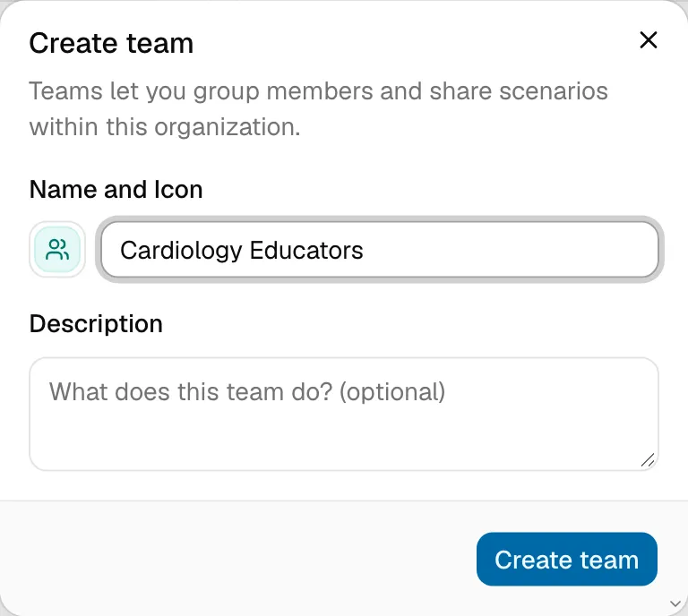Screen dimensions: 688x616
Task: Open the team icon picker
Action: pyautogui.click(x=57, y=250)
